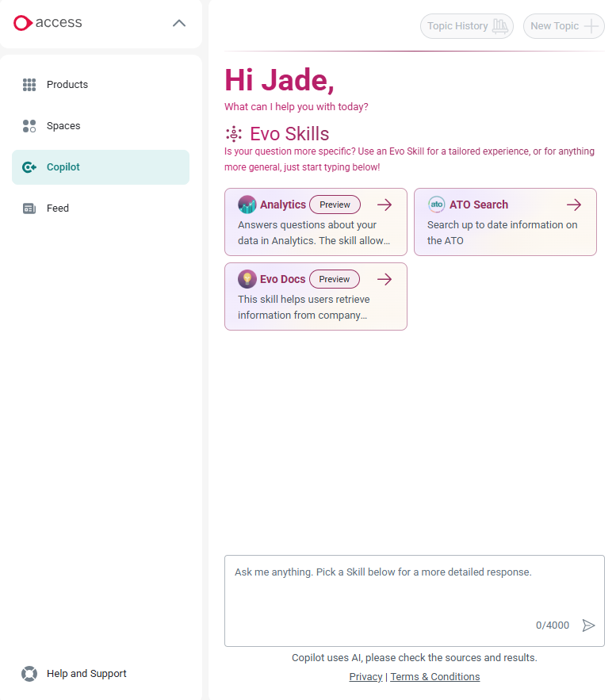Open Analytics via its arrow icon
Screen dimensions: 616x700
[385, 204]
